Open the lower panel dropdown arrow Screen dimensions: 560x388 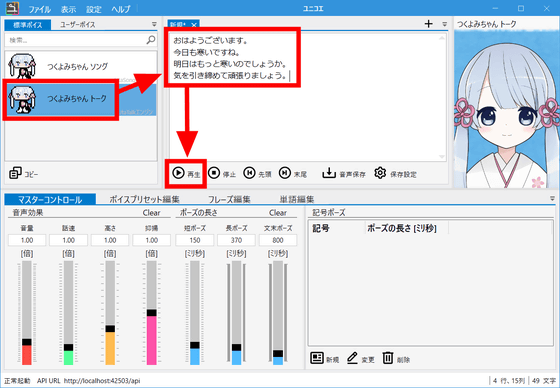pos(552,198)
